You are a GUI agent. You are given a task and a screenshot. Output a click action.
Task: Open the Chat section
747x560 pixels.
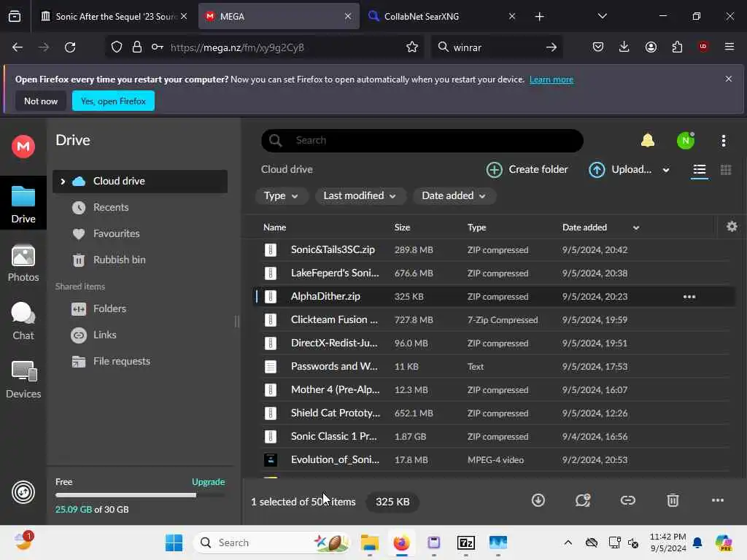point(23,322)
